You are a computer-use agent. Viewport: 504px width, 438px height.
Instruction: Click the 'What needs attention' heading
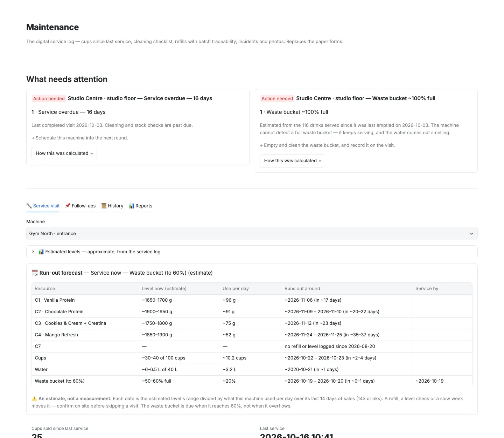click(67, 79)
